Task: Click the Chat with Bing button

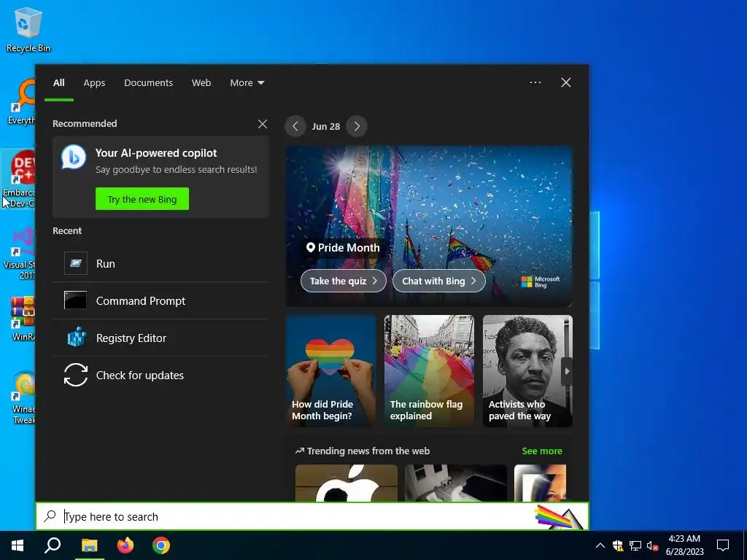Action: click(x=438, y=281)
